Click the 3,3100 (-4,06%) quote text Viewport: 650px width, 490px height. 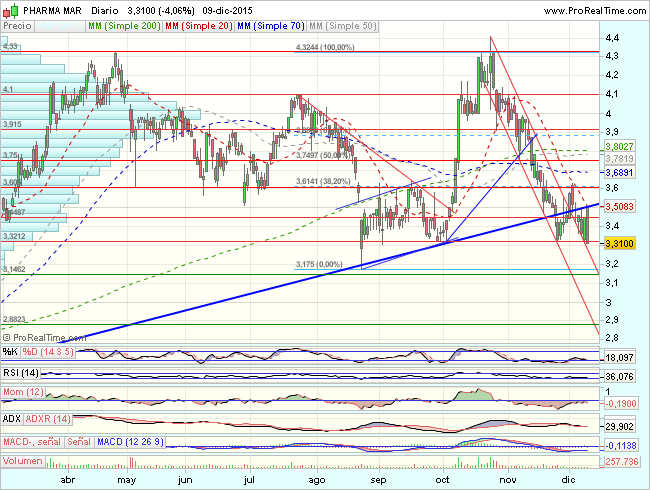coord(161,10)
